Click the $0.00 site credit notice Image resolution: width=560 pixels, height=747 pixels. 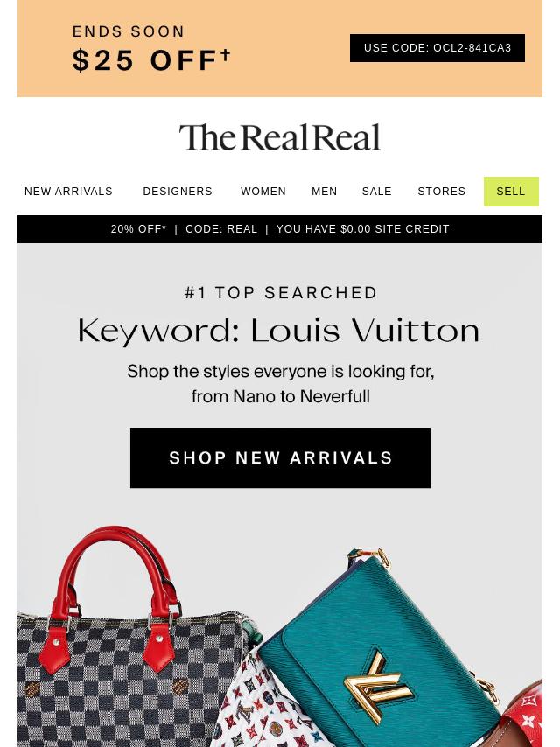coord(363,228)
